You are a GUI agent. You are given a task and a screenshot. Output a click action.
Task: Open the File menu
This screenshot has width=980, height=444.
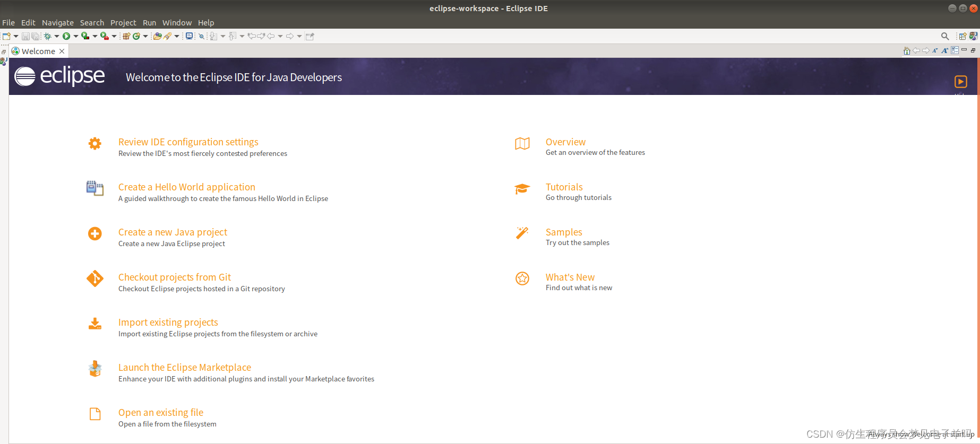[8, 23]
